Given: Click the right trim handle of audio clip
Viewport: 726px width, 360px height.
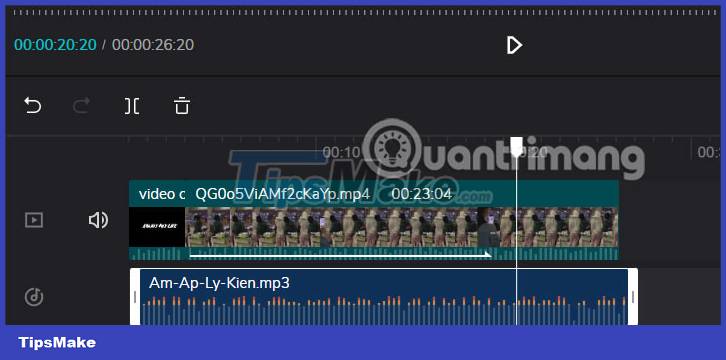Looking at the screenshot, I should click(633, 297).
